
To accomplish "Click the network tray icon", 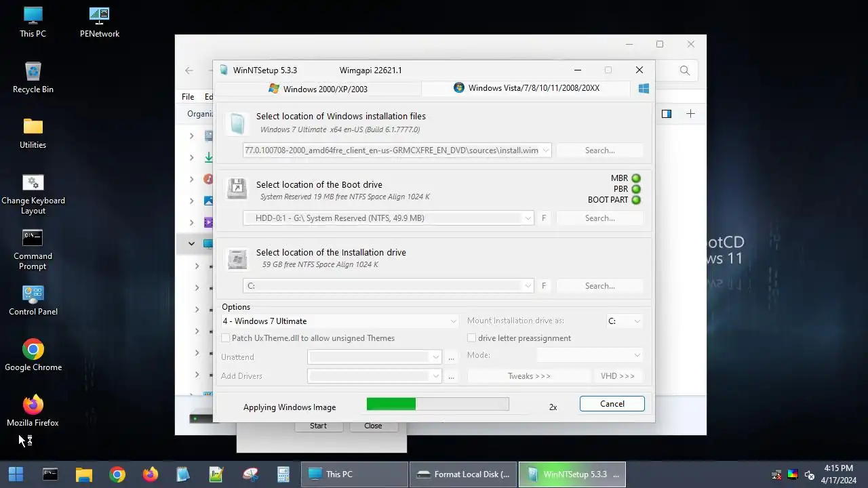I will (776, 475).
